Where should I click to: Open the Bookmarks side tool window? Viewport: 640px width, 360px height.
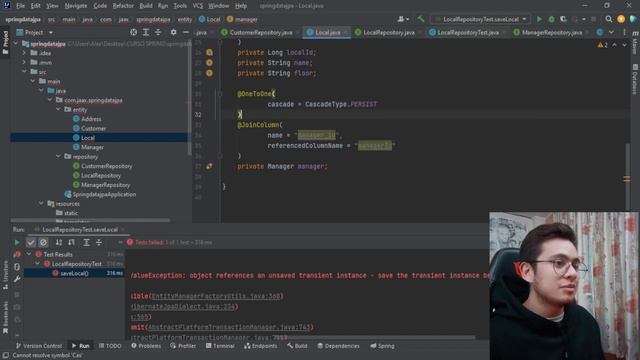(x=5, y=318)
